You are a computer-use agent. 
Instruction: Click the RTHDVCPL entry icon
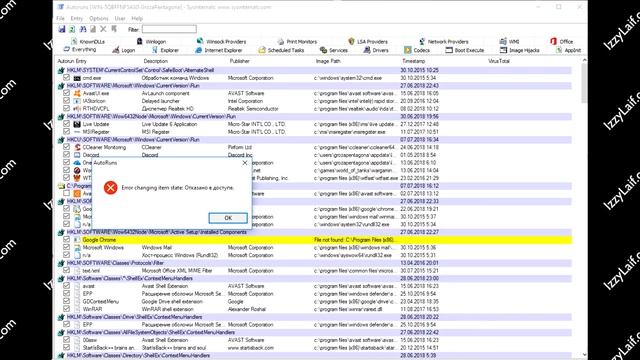click(x=77, y=109)
